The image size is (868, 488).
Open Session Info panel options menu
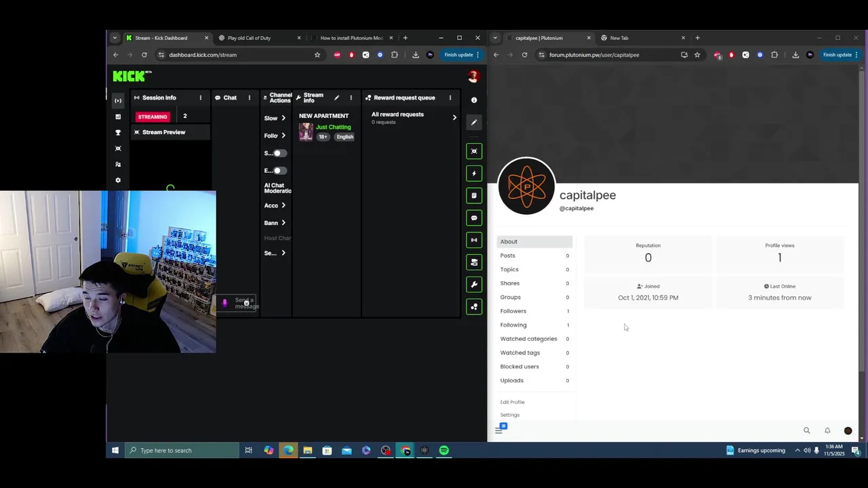(200, 98)
